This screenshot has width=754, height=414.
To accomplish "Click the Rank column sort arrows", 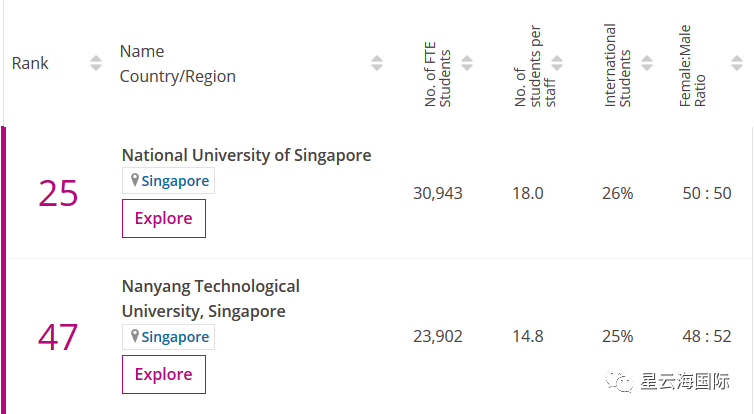I will click(96, 63).
